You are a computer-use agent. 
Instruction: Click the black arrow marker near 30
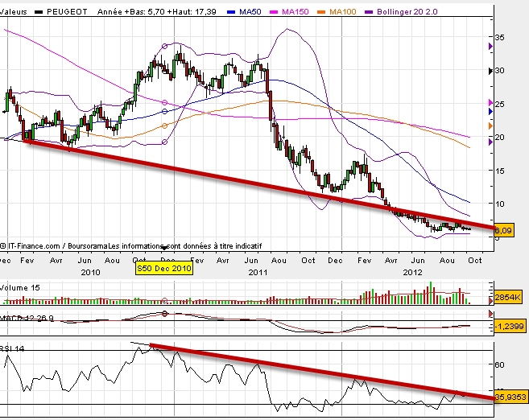(491, 71)
